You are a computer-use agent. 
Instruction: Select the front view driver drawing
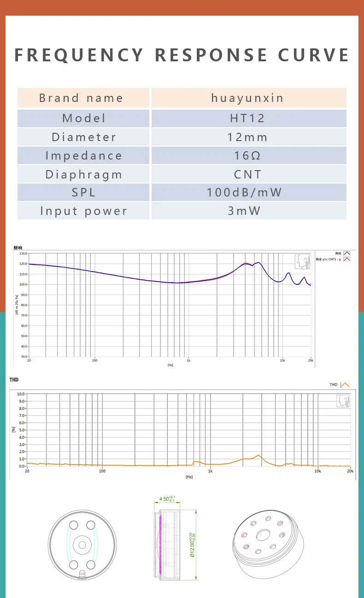click(x=81, y=545)
